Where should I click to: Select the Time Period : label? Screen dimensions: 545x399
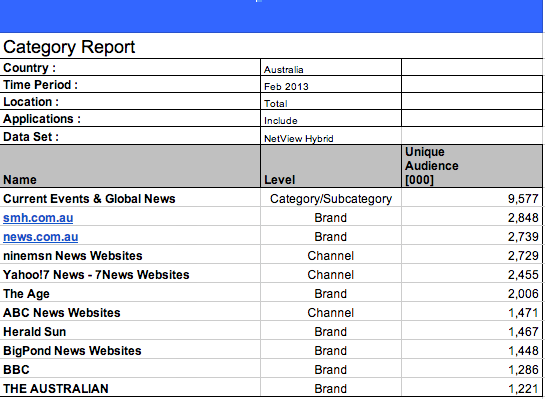[40, 85]
